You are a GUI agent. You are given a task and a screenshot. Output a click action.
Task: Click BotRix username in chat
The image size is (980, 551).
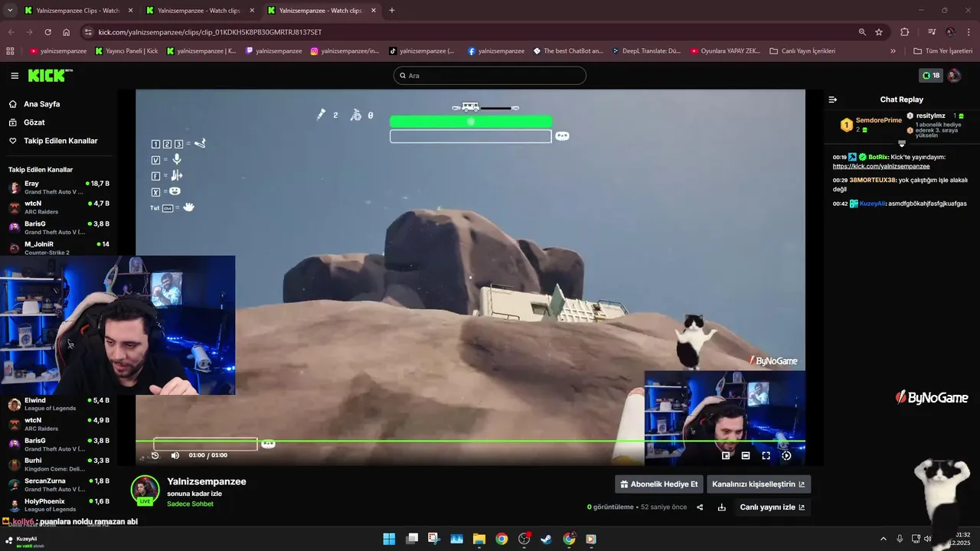click(x=877, y=157)
